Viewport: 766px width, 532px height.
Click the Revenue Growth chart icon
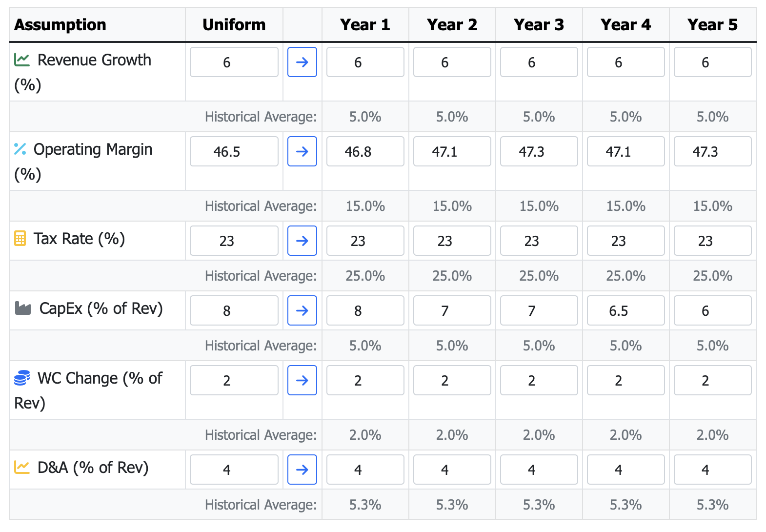point(22,60)
